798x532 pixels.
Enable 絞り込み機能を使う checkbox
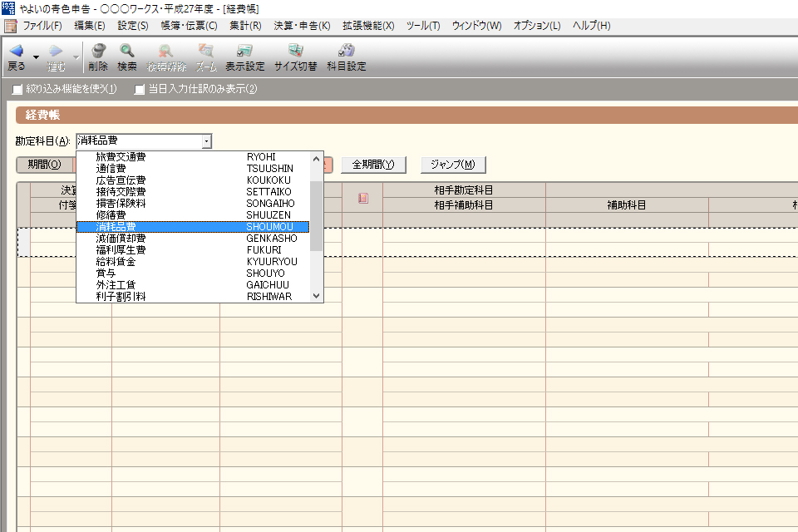tap(17, 90)
